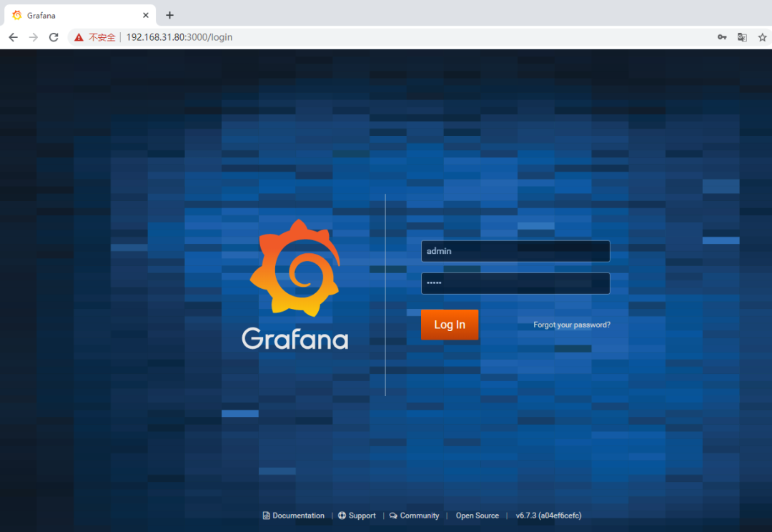
Task: Go back using browser back arrow
Action: tap(14, 37)
